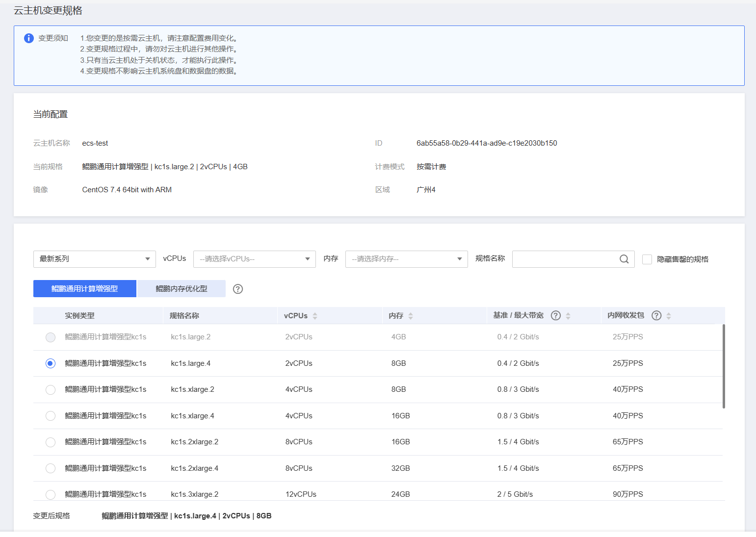This screenshot has width=756, height=537.
Task: Click the table's vertical scrollbar
Action: coord(724,366)
